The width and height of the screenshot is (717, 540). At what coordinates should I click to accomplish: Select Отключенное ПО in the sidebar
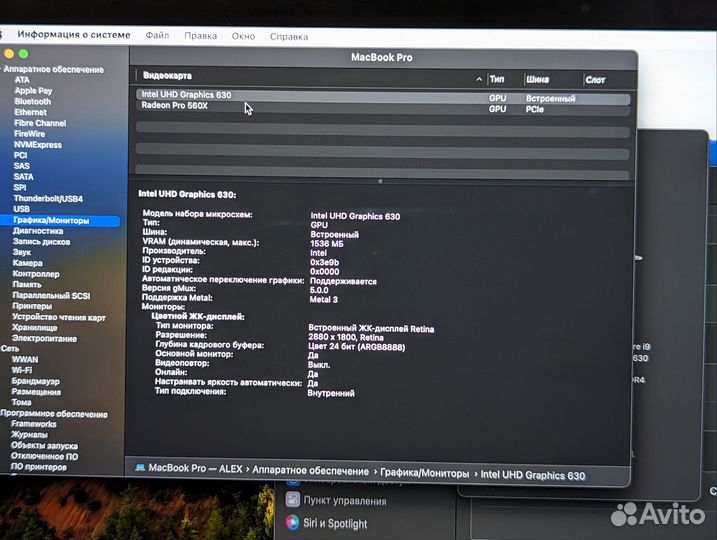44,456
